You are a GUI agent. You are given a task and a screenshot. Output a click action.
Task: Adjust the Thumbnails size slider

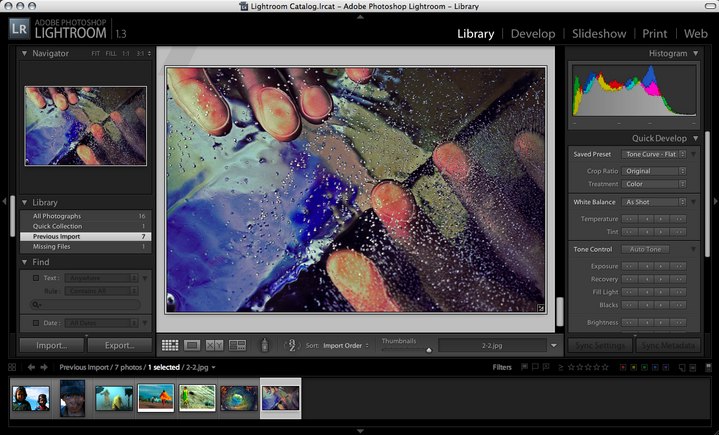(x=428, y=349)
